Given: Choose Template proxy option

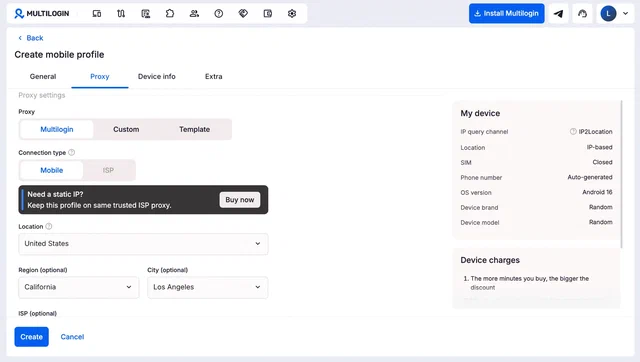Looking at the screenshot, I should point(194,129).
